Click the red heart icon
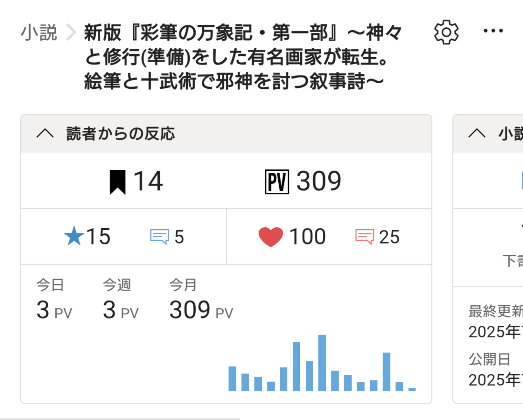This screenshot has height=420, width=523. click(x=270, y=237)
